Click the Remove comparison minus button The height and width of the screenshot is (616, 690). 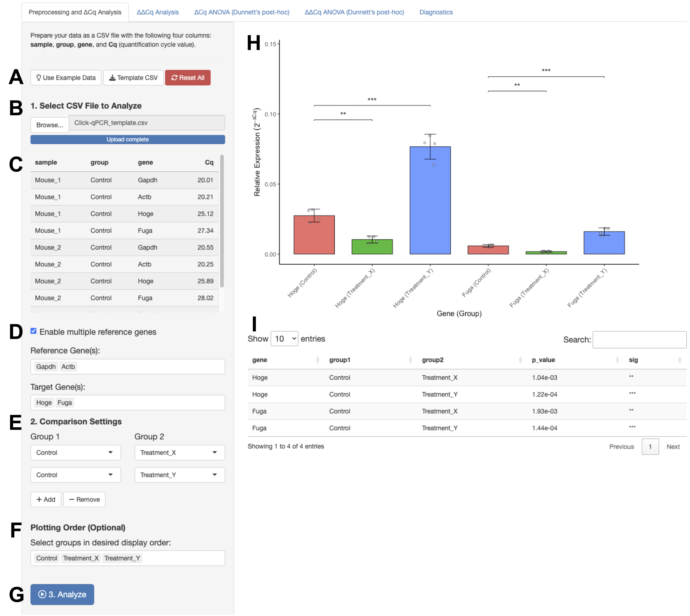(84, 500)
